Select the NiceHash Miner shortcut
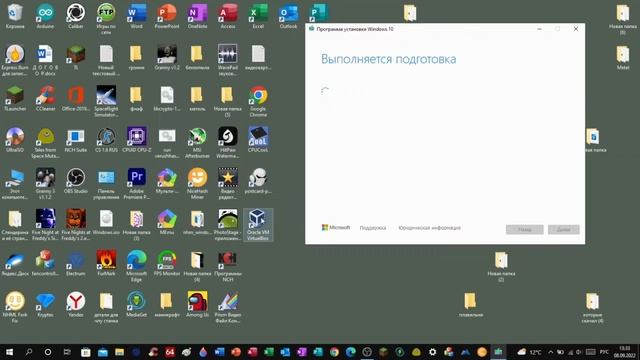Viewport: 640px width, 360px height. coord(198,183)
